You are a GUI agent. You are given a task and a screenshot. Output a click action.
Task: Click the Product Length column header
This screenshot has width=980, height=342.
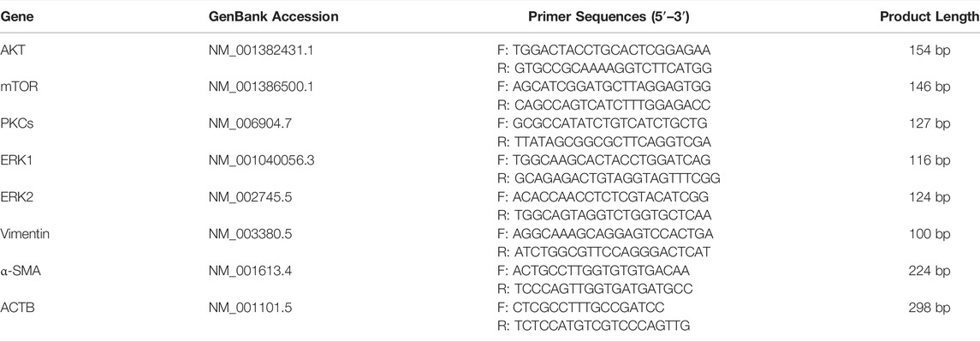[930, 17]
